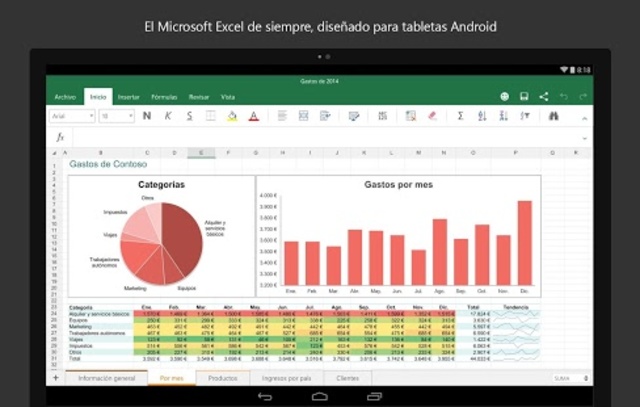640x407 pixels.
Task: Click the merge cells icon
Action: click(x=303, y=116)
